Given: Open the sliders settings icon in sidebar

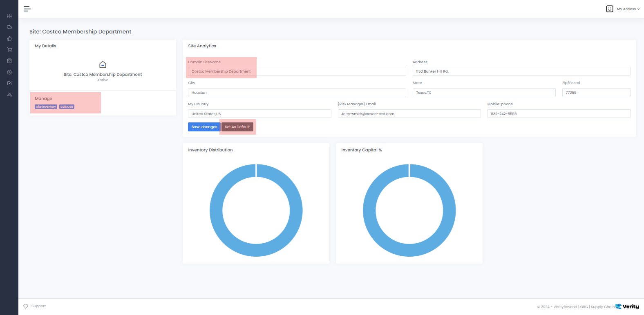Looking at the screenshot, I should [9, 16].
